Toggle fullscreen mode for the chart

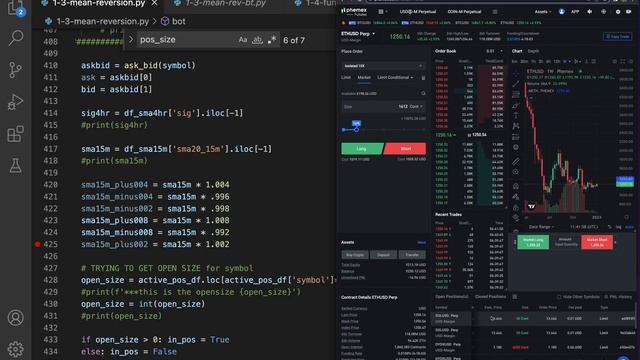[x=623, y=62]
